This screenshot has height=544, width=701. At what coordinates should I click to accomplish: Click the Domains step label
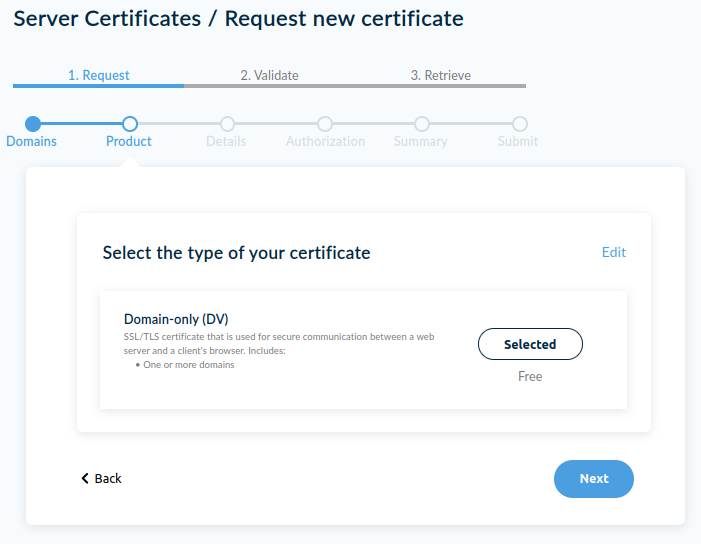31,141
